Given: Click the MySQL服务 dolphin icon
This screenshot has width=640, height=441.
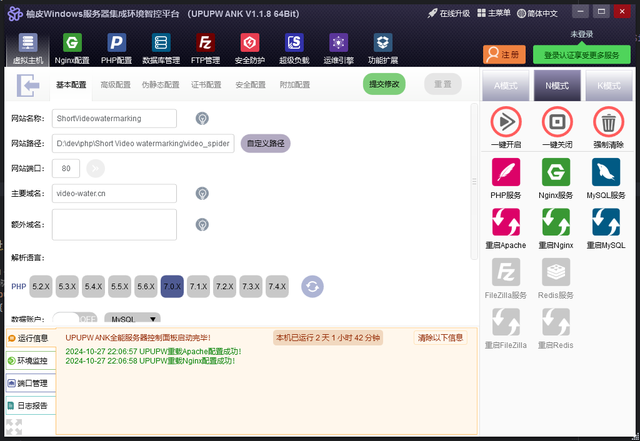Looking at the screenshot, I should click(x=607, y=173).
